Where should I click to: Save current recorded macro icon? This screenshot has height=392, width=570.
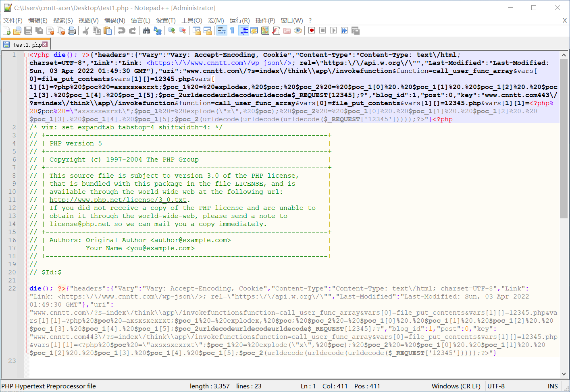pyautogui.click(x=355, y=31)
